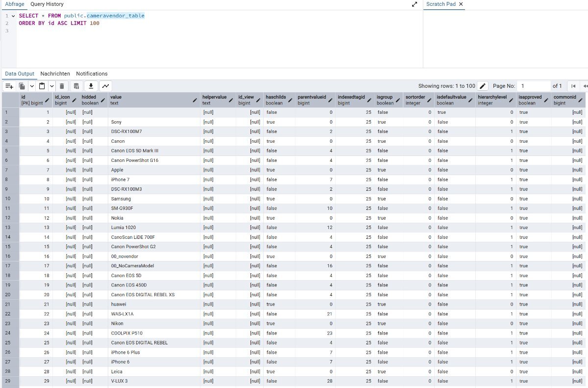The image size is (588, 388).
Task: Click the 'iPhone 6 Plus' value cell
Action: [x=154, y=352]
